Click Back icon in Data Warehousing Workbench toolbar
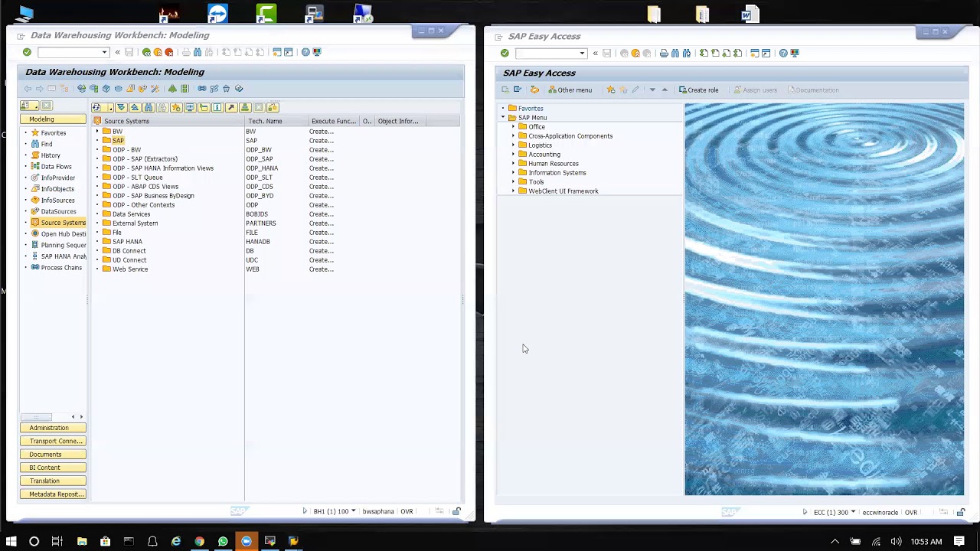 [146, 52]
